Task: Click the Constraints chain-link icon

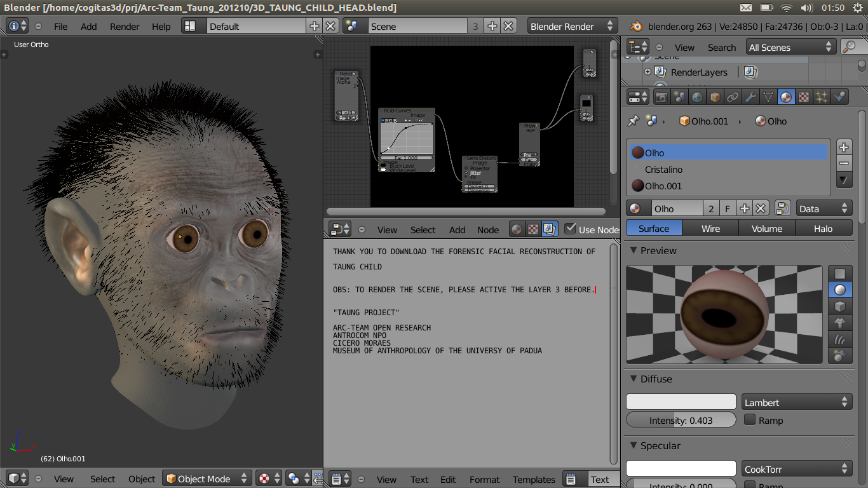Action: (732, 96)
